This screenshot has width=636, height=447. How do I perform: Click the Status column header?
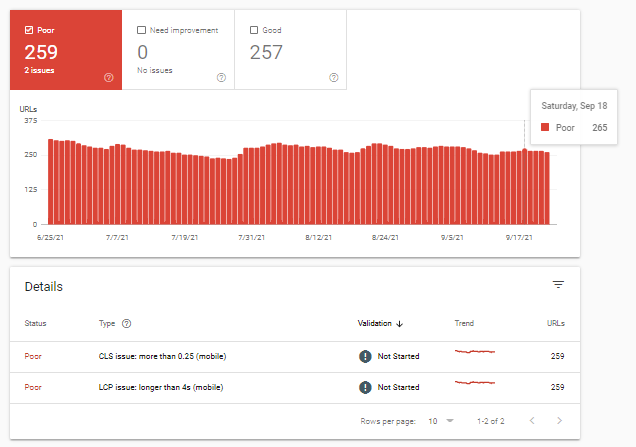click(x=35, y=323)
